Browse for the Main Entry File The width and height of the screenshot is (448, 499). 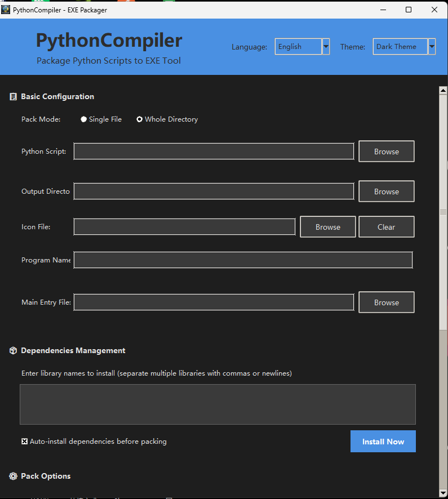(x=386, y=302)
